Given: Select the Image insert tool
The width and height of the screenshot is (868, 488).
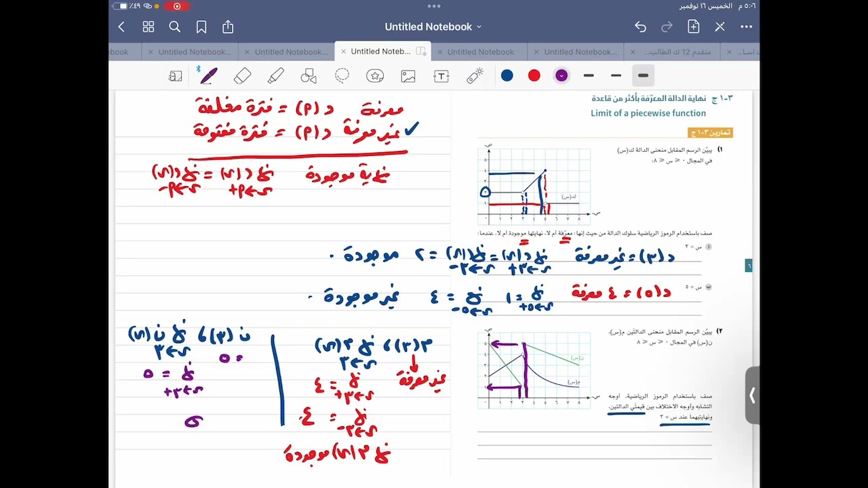Looking at the screenshot, I should [x=408, y=76].
